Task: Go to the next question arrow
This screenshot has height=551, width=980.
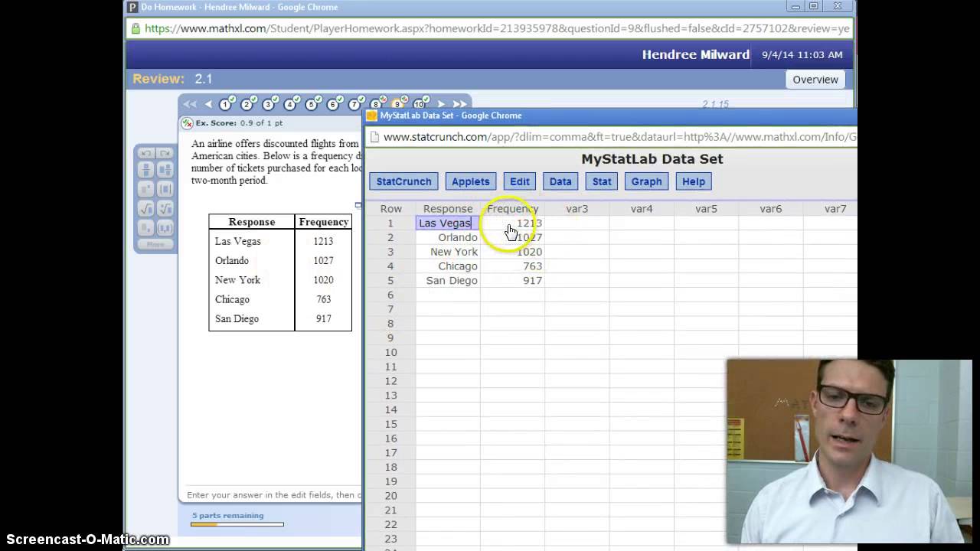Action: tap(440, 104)
